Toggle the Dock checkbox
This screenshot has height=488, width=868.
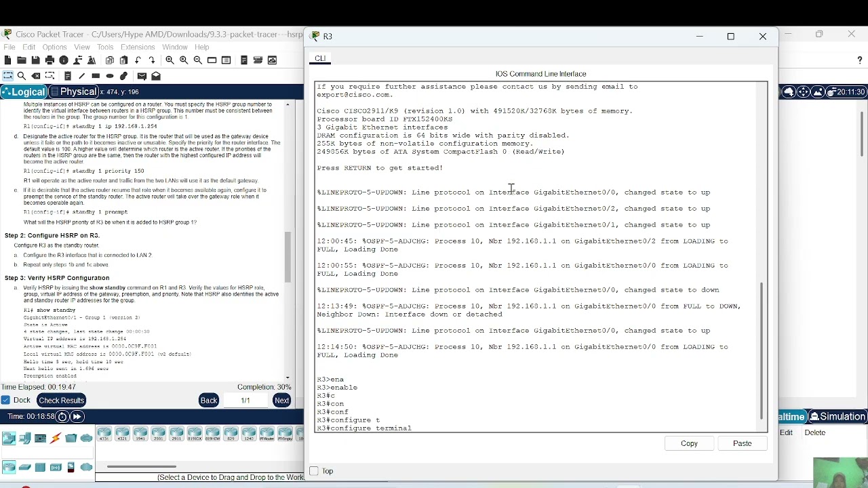coord(6,401)
